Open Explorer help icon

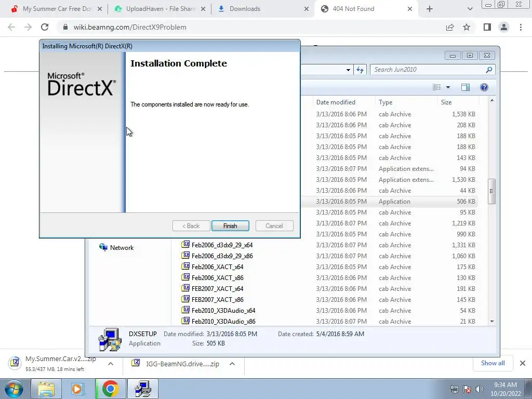click(484, 87)
